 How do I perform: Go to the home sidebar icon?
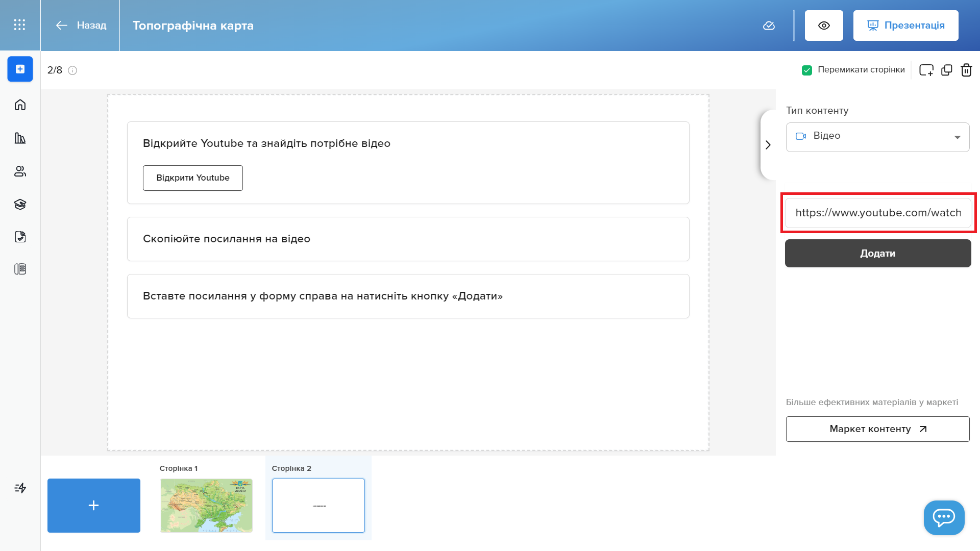click(20, 105)
